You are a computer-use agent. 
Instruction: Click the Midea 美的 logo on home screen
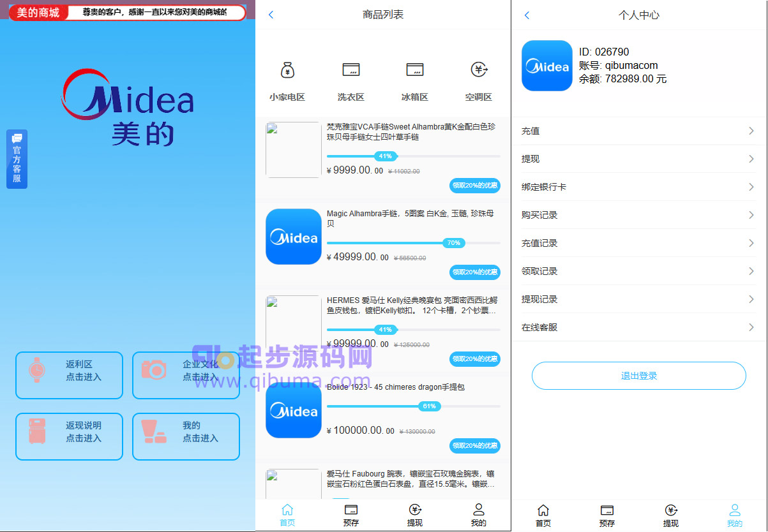click(x=128, y=107)
